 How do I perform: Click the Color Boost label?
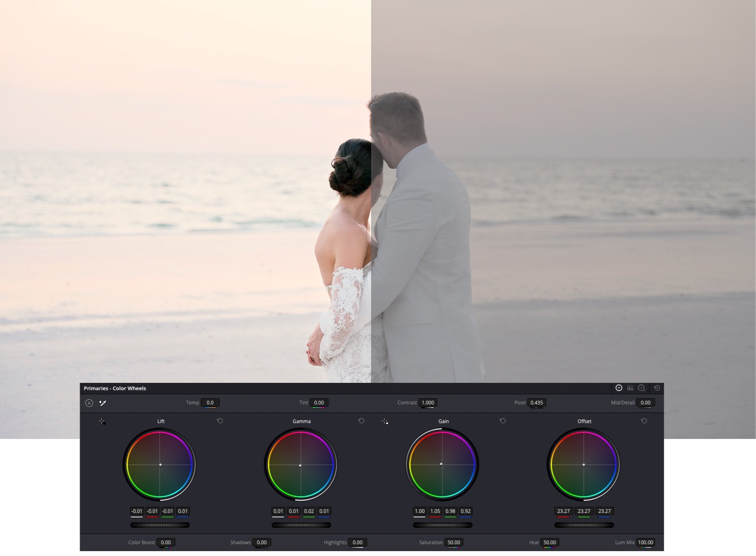(141, 543)
